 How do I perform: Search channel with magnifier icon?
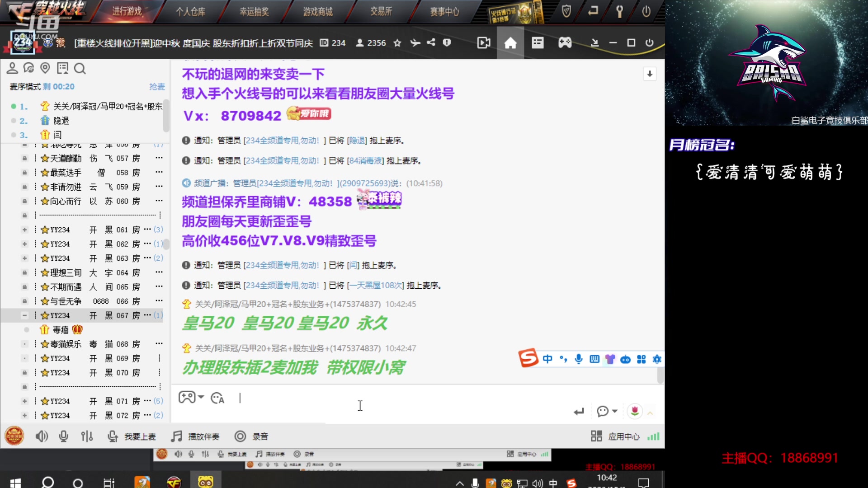coord(80,68)
